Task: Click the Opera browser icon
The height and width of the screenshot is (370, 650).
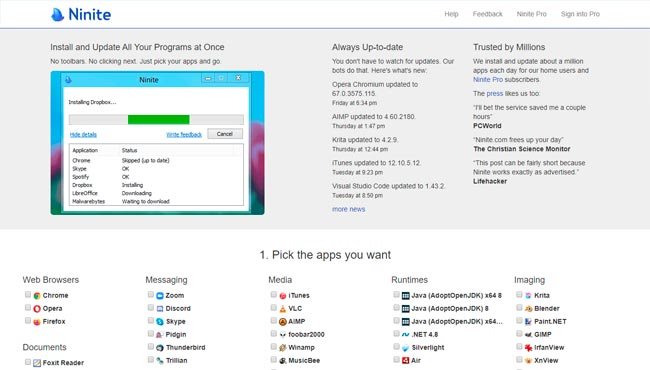Action: click(37, 309)
